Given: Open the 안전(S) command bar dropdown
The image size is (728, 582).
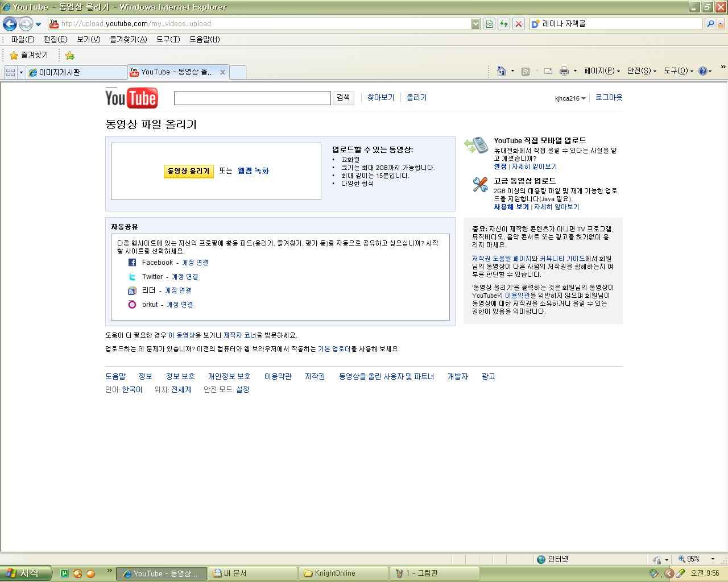Looking at the screenshot, I should [x=642, y=71].
